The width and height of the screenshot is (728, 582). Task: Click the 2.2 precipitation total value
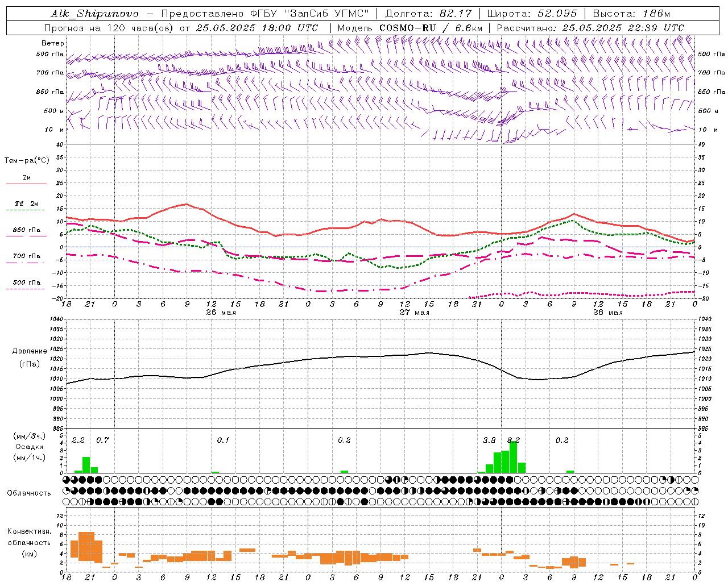click(x=78, y=440)
